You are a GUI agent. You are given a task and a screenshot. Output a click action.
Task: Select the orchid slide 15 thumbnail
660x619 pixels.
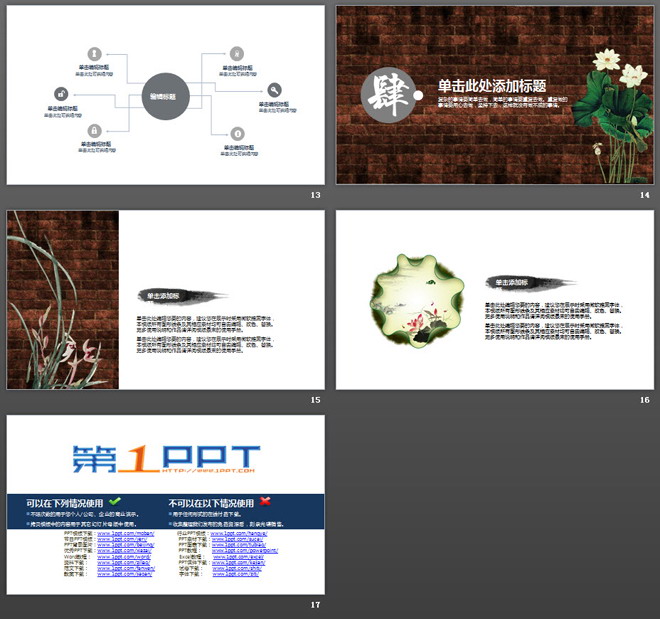pos(166,300)
